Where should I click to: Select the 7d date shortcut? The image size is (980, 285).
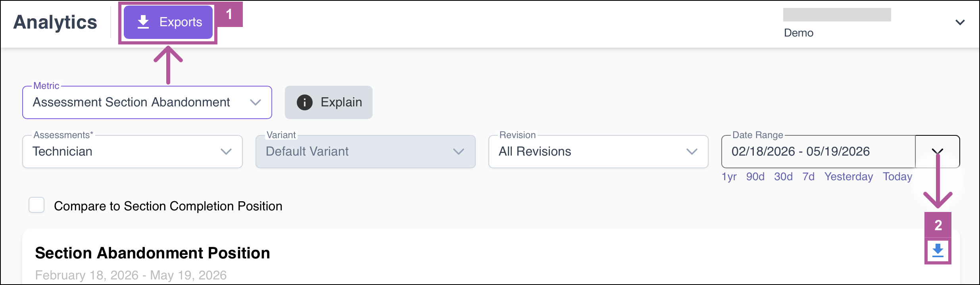pos(809,177)
